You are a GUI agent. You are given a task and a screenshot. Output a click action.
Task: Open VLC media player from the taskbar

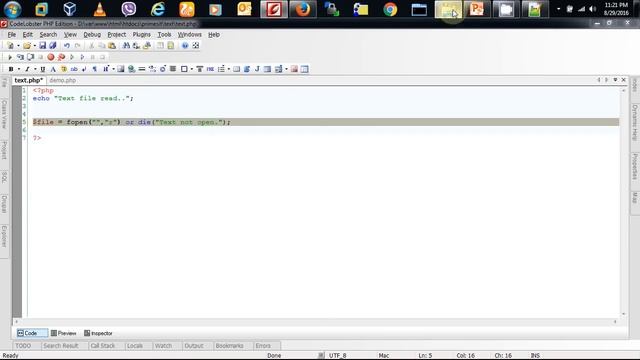coord(100,9)
